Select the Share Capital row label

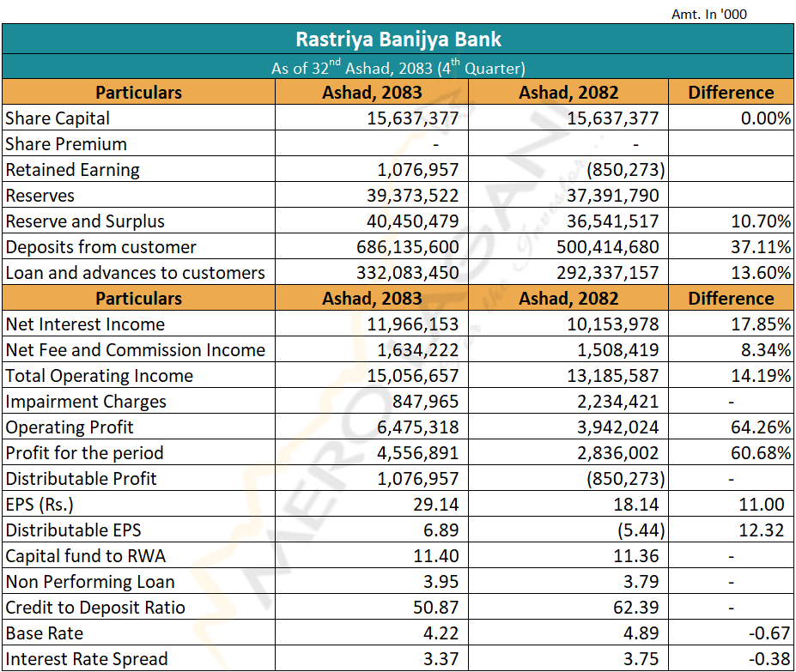point(58,118)
